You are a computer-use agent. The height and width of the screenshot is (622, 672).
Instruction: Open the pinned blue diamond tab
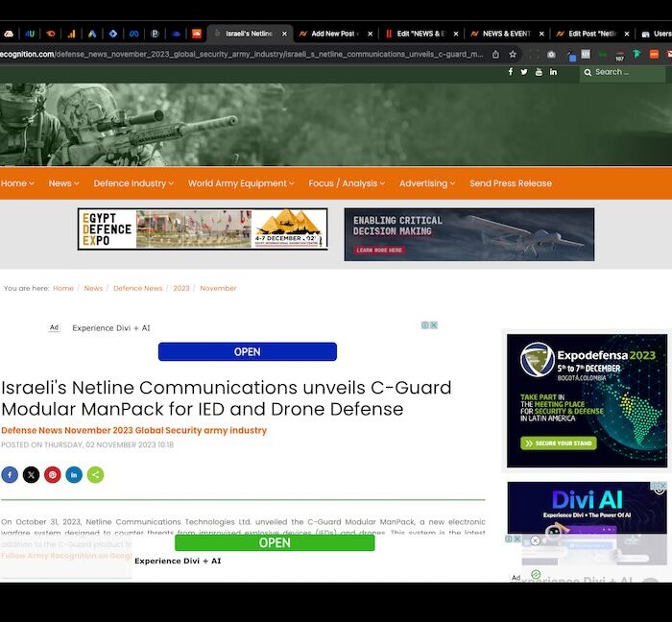click(x=113, y=34)
